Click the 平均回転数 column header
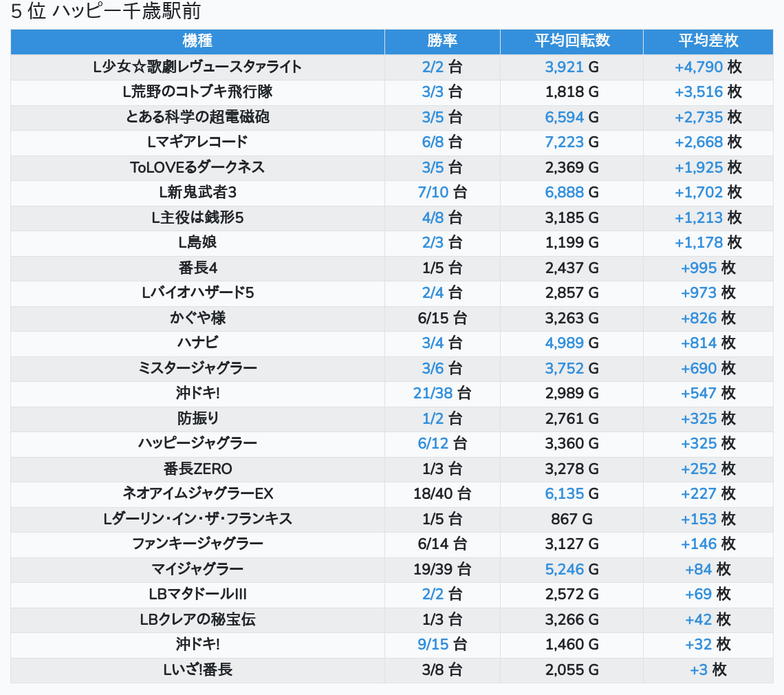 click(x=571, y=41)
